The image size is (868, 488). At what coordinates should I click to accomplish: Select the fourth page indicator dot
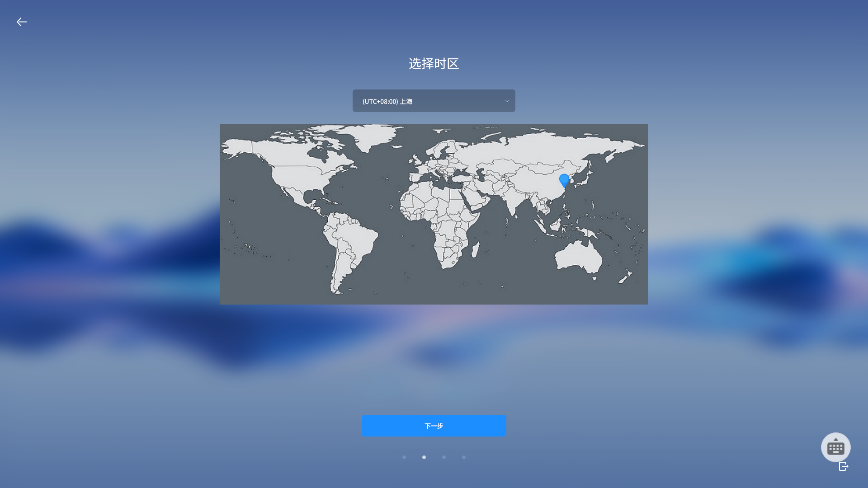(464, 457)
